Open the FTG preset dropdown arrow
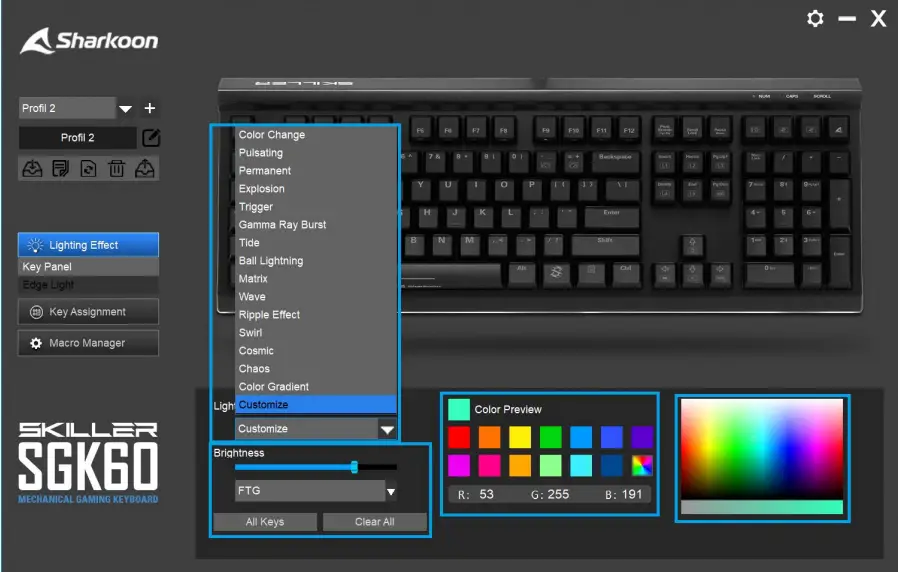This screenshot has height=572, width=898. tap(391, 491)
